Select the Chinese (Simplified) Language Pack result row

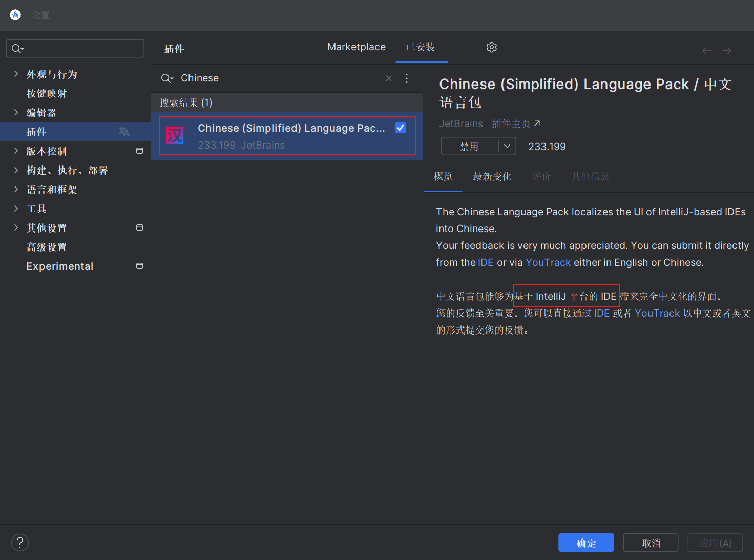[287, 136]
